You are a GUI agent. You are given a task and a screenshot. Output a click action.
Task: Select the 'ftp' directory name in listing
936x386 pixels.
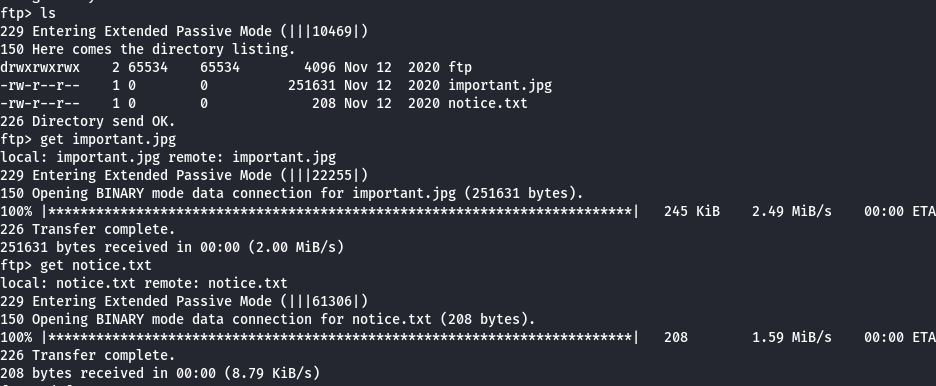[460, 67]
